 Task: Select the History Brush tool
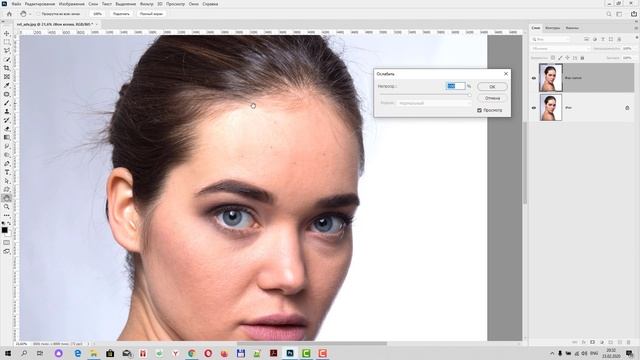tap(7, 120)
